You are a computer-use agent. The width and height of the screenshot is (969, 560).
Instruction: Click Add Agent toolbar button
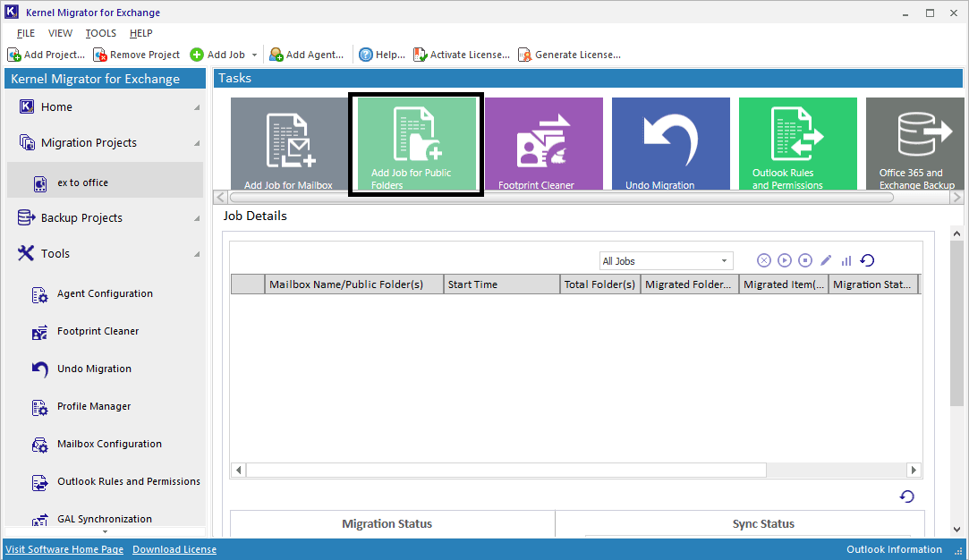[307, 55]
